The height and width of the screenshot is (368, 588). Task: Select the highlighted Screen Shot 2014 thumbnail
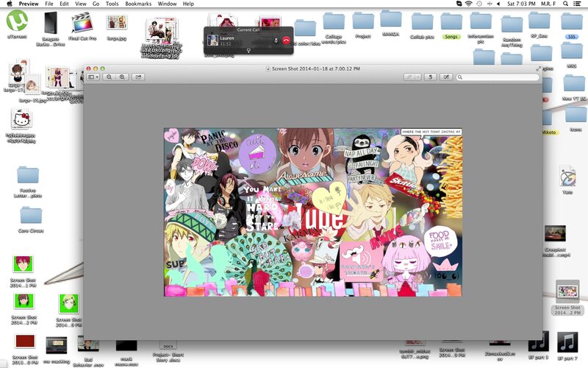point(567,291)
